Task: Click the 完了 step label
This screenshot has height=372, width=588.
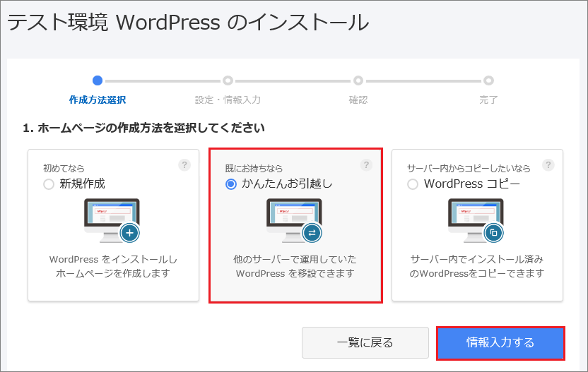Action: [488, 100]
